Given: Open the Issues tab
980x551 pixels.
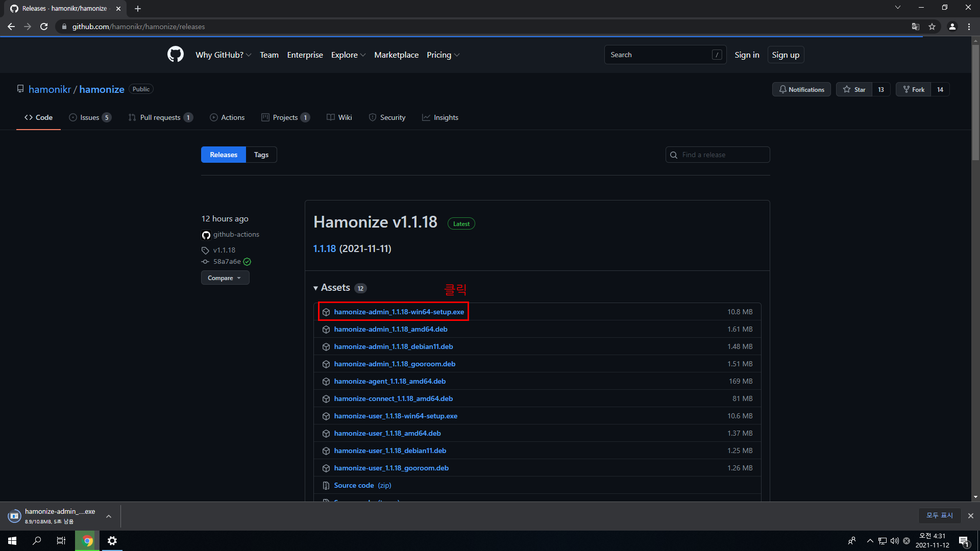Looking at the screenshot, I should [90, 117].
